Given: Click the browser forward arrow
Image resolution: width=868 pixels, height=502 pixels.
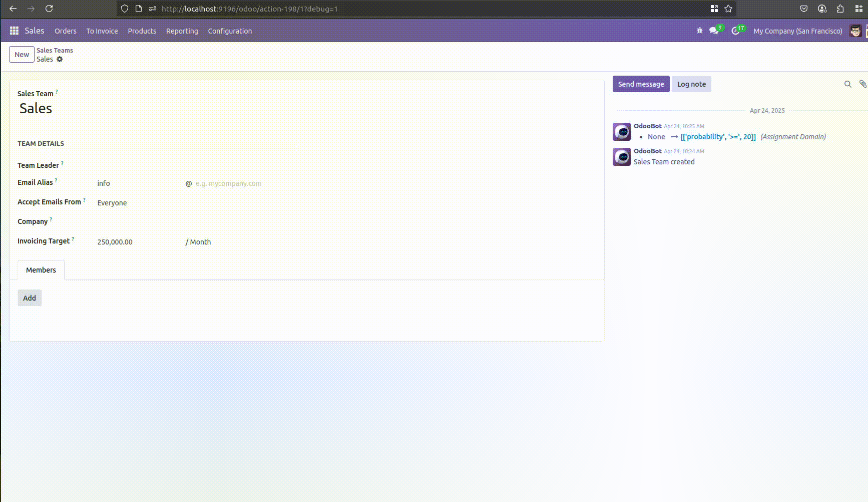Looking at the screenshot, I should click(31, 9).
